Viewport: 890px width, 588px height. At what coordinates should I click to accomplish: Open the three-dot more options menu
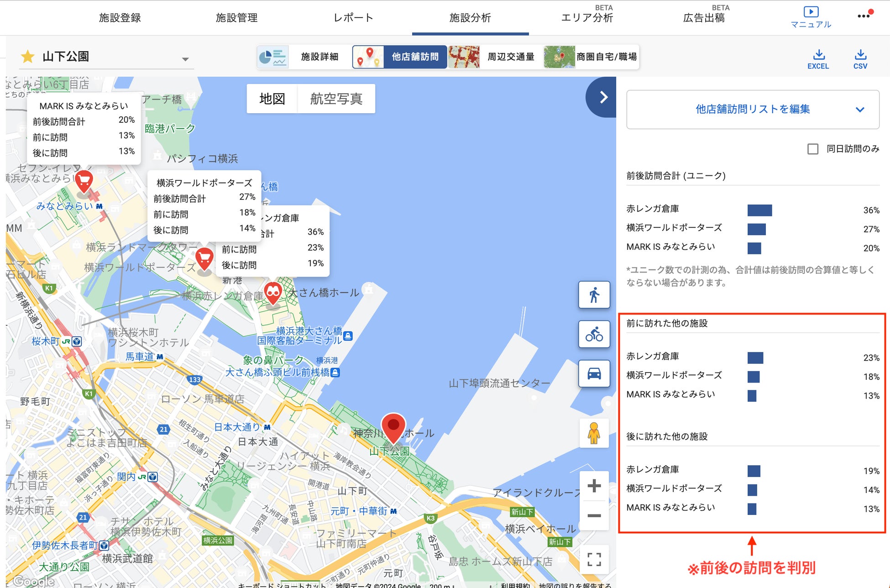(x=863, y=16)
